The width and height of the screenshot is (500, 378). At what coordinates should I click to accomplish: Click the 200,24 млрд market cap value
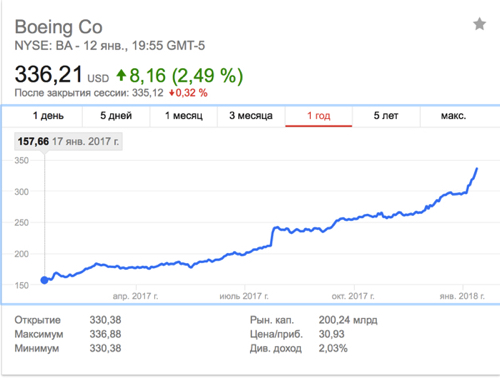pos(348,320)
